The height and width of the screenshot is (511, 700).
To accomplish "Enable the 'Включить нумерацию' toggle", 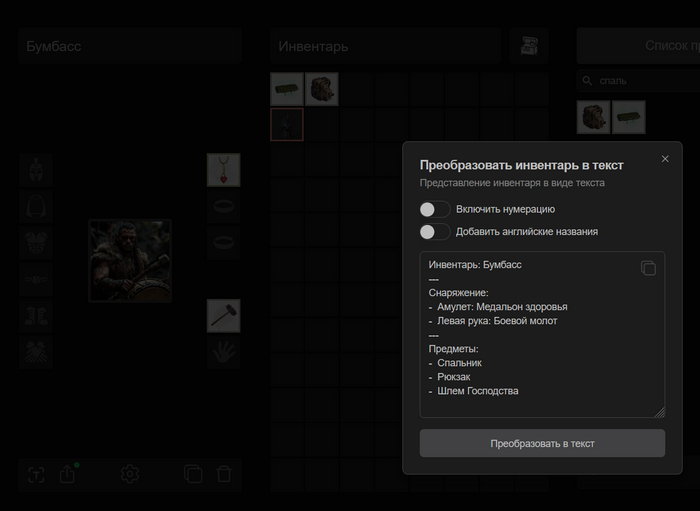I will click(434, 209).
